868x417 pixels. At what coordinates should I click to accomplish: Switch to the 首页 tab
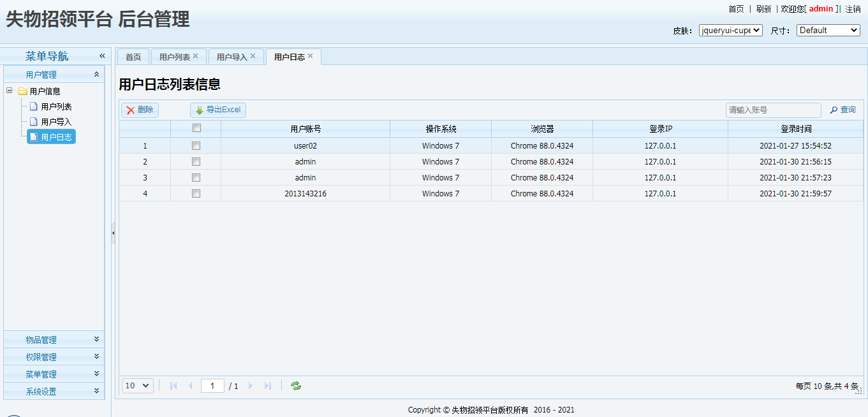click(x=133, y=57)
